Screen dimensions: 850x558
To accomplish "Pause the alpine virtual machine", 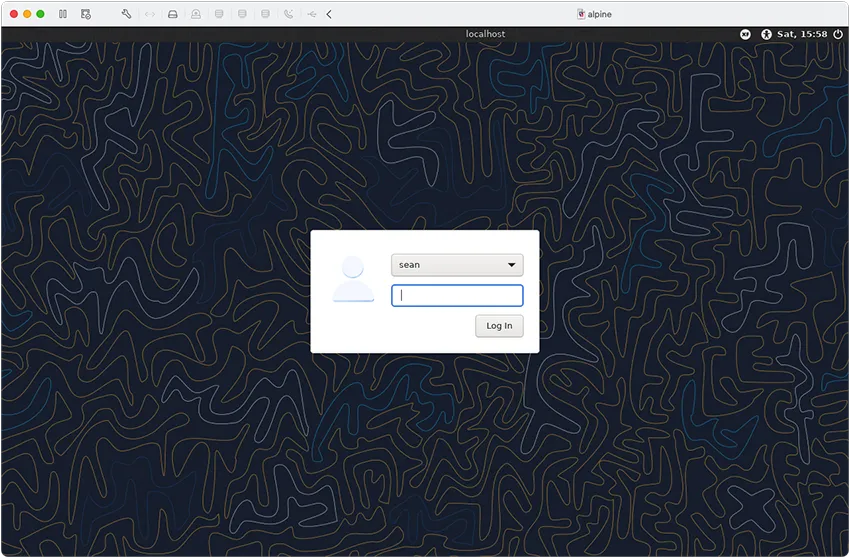I will pyautogui.click(x=63, y=14).
